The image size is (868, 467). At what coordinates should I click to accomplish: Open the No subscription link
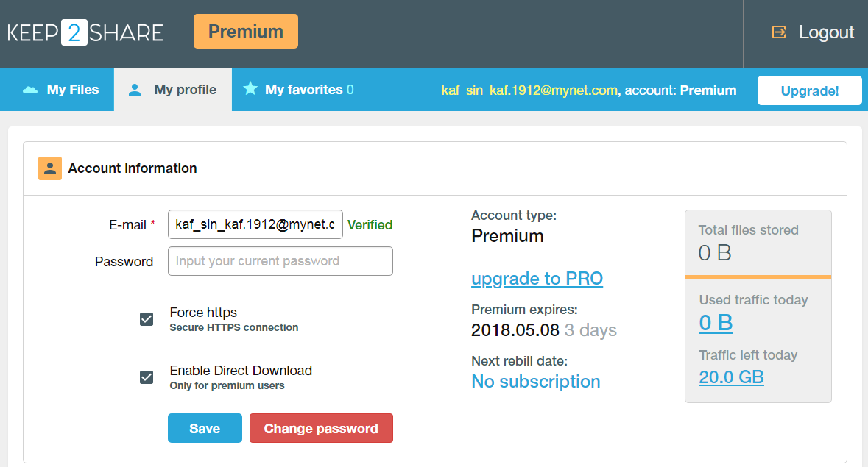click(536, 382)
